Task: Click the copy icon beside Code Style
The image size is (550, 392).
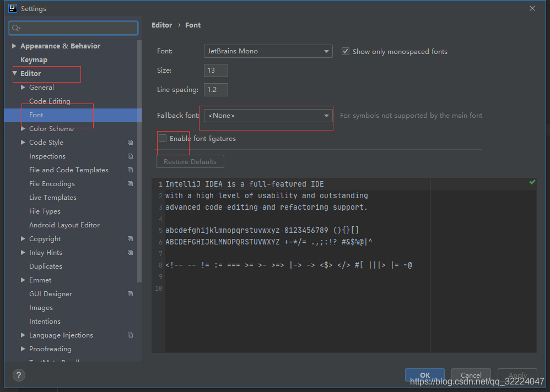Action: (x=130, y=142)
